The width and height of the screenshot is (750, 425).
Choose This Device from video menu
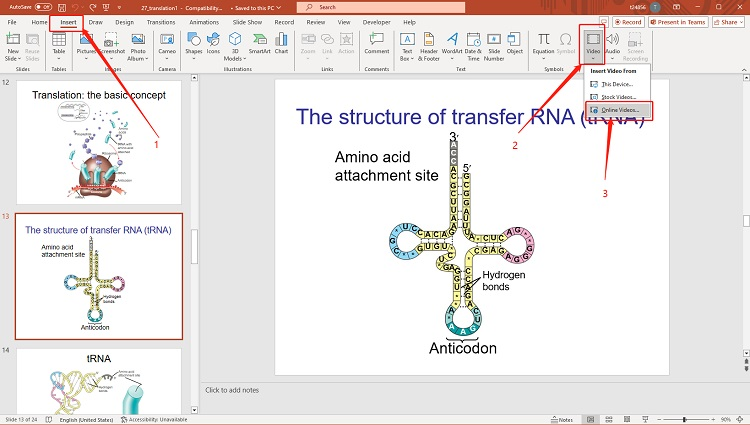617,84
